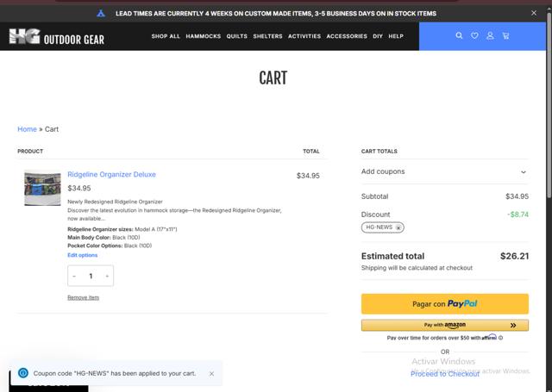The height and width of the screenshot is (392, 552).
Task: Click Shipping will be calculated at checkout text
Action: coord(417,268)
